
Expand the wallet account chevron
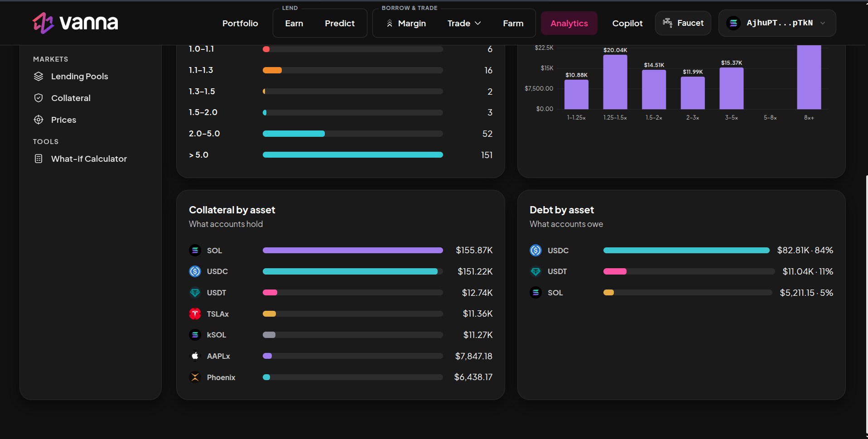pyautogui.click(x=823, y=23)
